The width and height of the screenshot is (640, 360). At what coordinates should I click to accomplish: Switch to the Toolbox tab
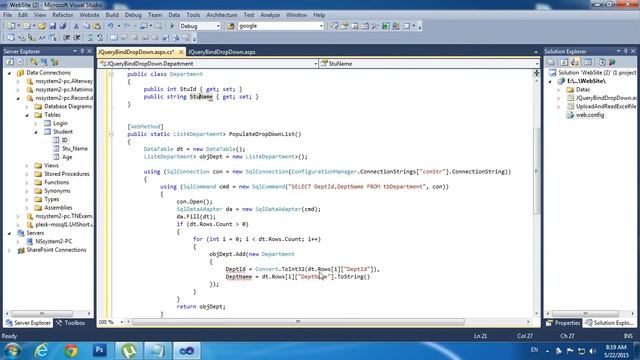tap(71, 323)
